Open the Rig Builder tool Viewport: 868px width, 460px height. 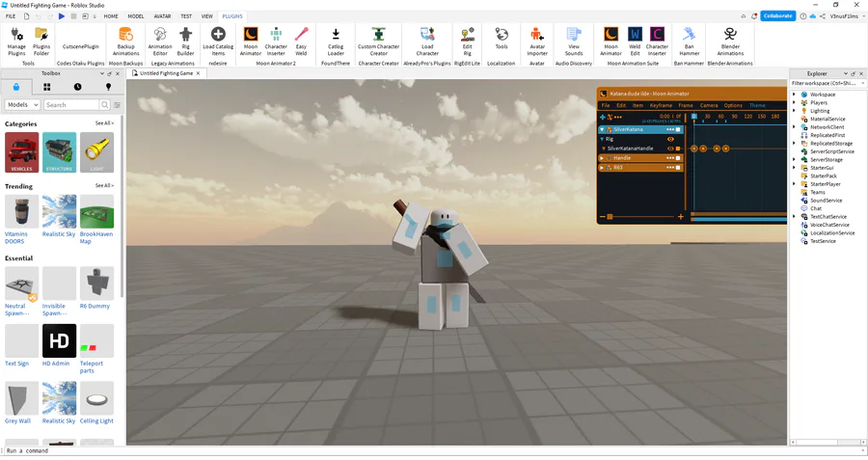185,41
